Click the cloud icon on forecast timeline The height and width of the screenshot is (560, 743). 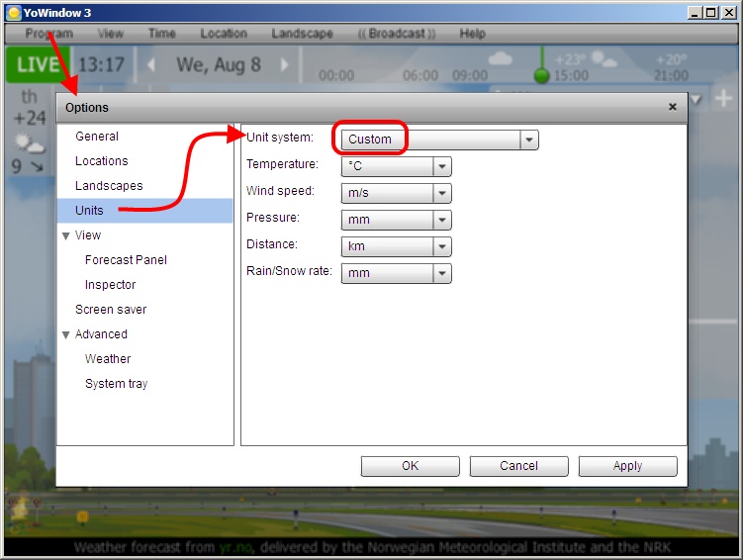pyautogui.click(x=500, y=58)
